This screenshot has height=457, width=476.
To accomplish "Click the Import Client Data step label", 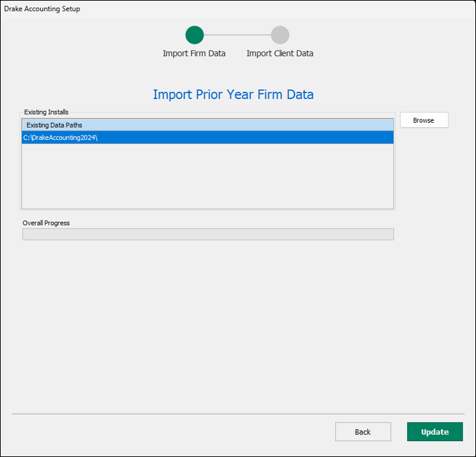I will (x=280, y=53).
